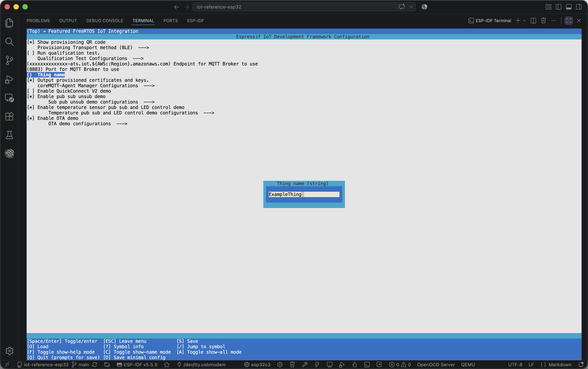Click the ESP-IDF monitor device icon

(x=329, y=365)
